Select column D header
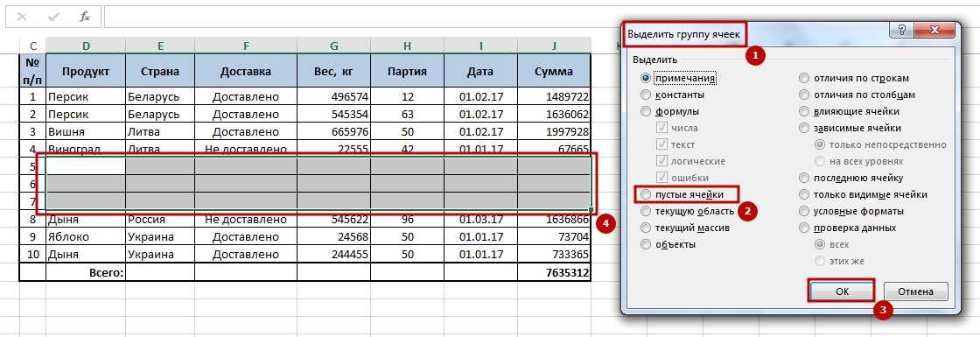 tap(86, 46)
